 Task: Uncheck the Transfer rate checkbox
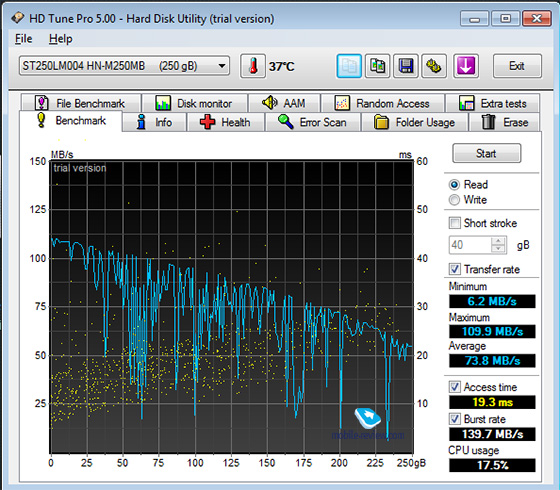coord(455,269)
